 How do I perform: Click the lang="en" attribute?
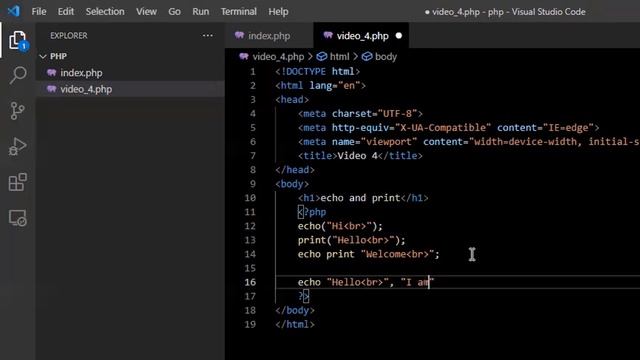pos(335,86)
